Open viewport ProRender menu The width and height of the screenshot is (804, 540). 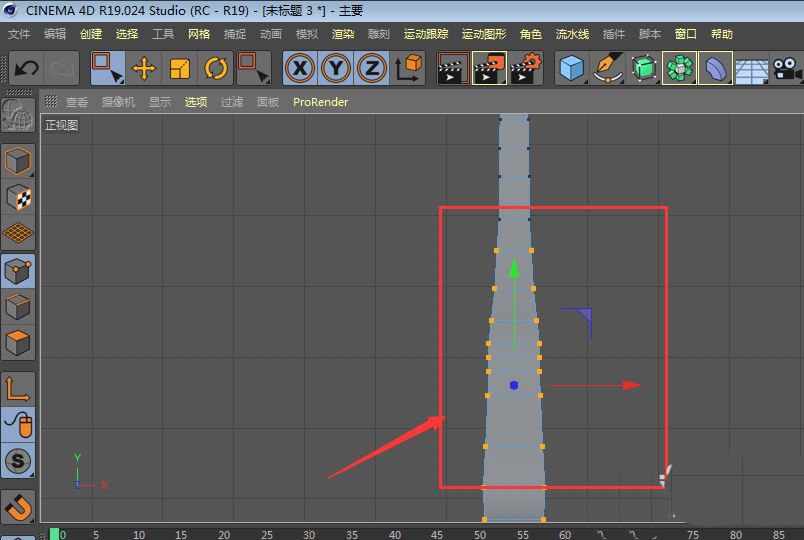(x=320, y=102)
